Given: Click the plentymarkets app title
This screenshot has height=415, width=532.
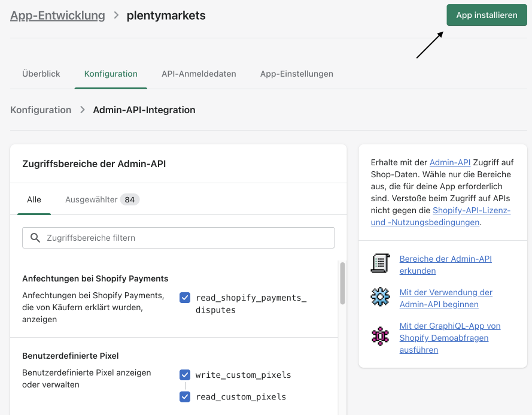Looking at the screenshot, I should [166, 16].
